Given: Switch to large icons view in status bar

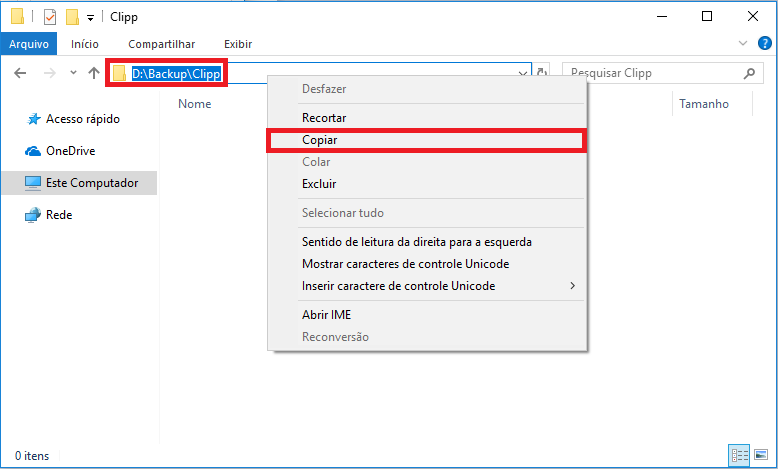Looking at the screenshot, I should pos(762,455).
